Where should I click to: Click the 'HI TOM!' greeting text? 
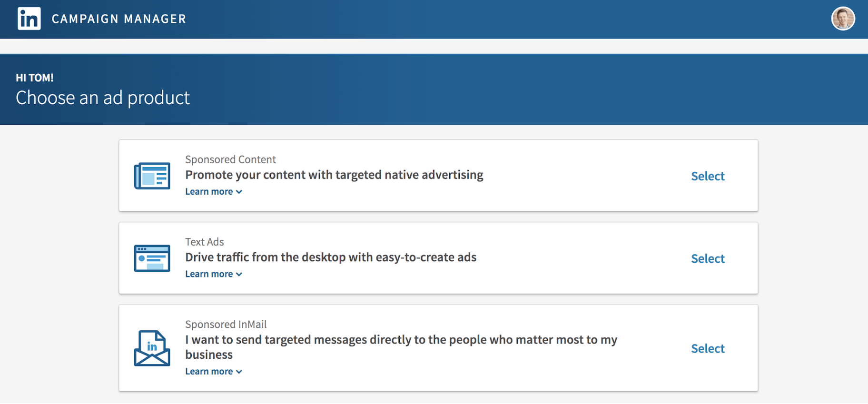(35, 78)
